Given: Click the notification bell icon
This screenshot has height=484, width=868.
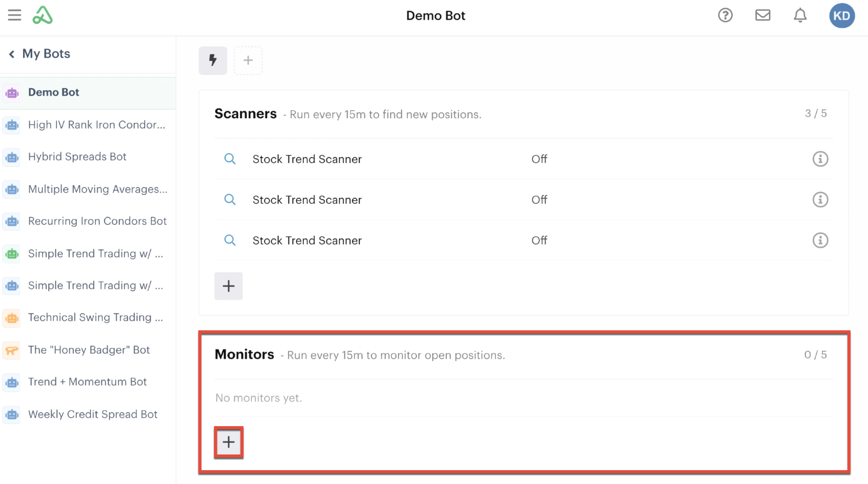Looking at the screenshot, I should (x=802, y=16).
